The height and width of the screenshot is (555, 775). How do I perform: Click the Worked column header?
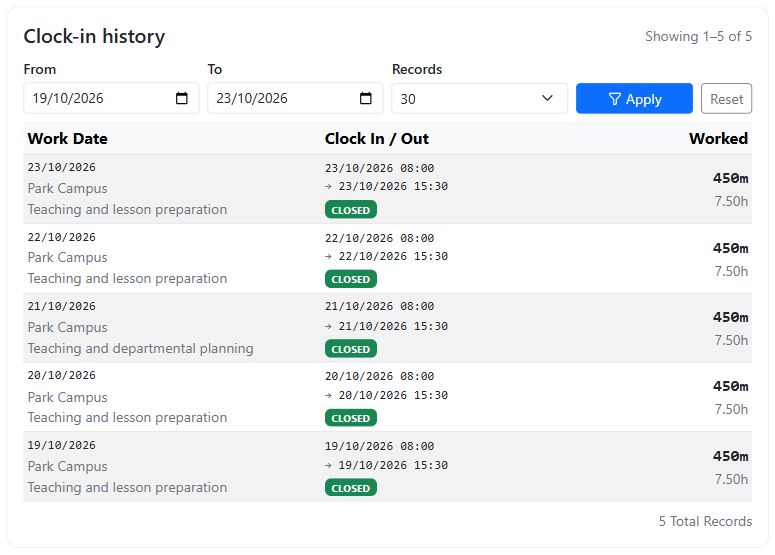click(x=718, y=138)
